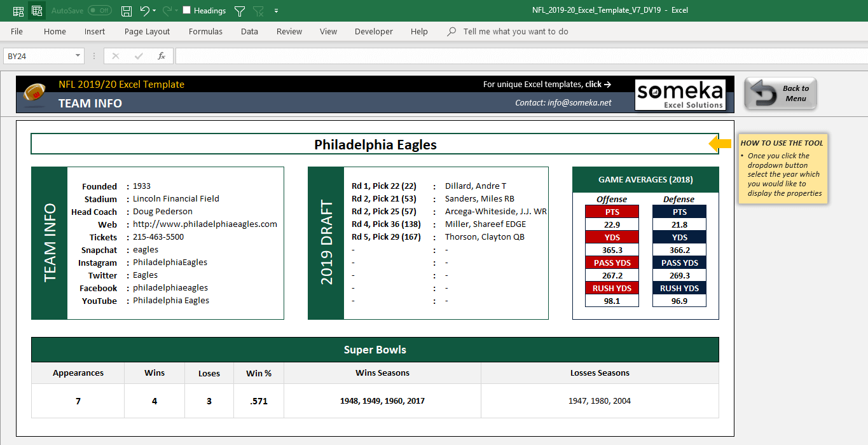Click the yellow arrow beside the team name
Screen dimensions: 868x445
(720, 144)
